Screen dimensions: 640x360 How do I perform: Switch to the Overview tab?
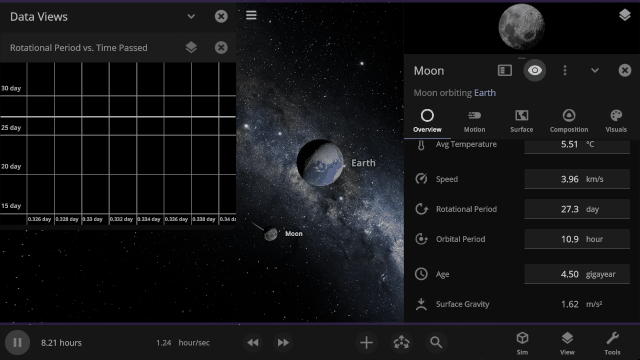(427, 121)
